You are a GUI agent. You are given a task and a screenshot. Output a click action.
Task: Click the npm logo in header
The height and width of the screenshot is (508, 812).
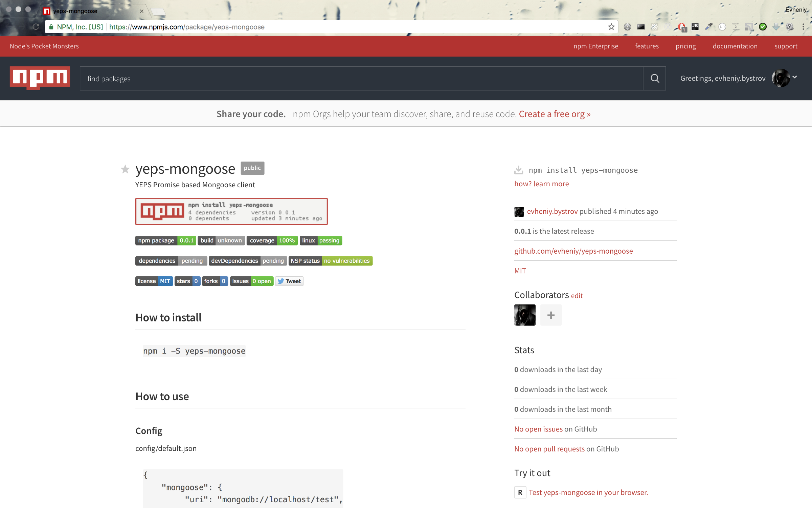click(x=40, y=78)
